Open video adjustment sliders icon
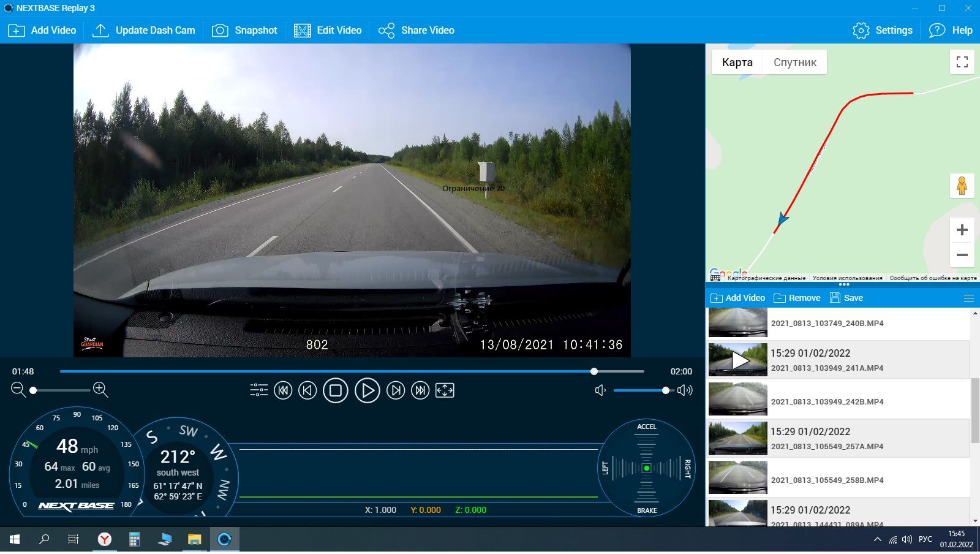The height and width of the screenshot is (554, 980). coord(258,390)
